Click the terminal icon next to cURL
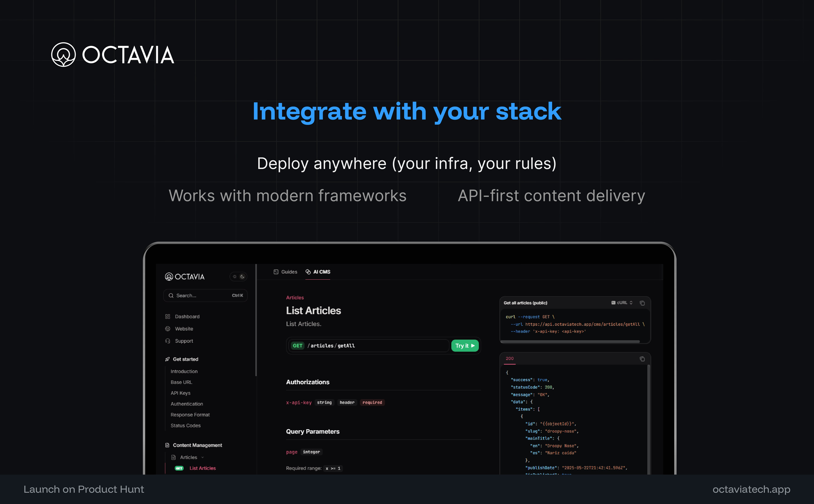 (613, 303)
